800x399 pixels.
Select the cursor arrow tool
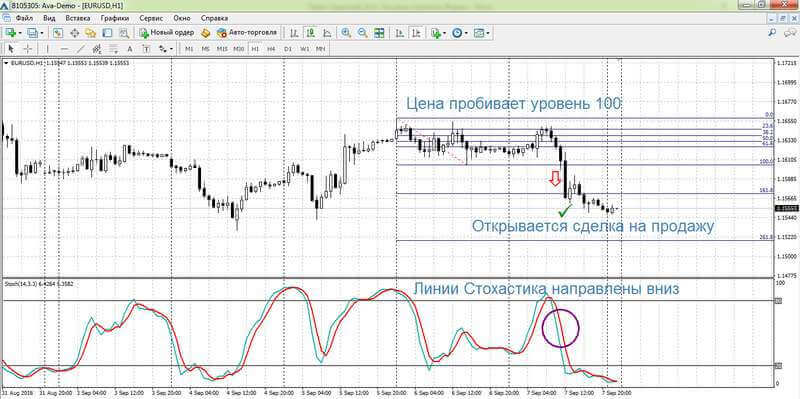click(12, 48)
